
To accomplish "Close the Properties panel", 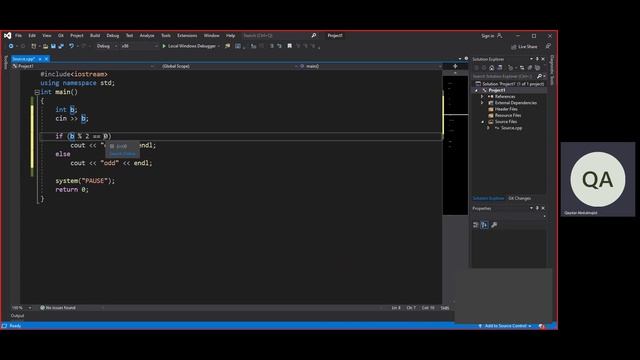I will (543, 208).
